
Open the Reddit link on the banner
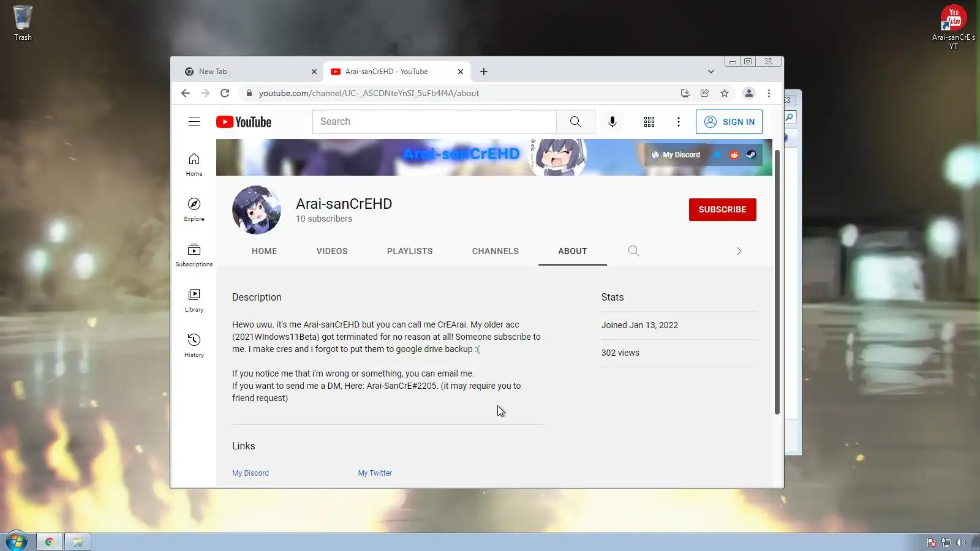point(734,155)
